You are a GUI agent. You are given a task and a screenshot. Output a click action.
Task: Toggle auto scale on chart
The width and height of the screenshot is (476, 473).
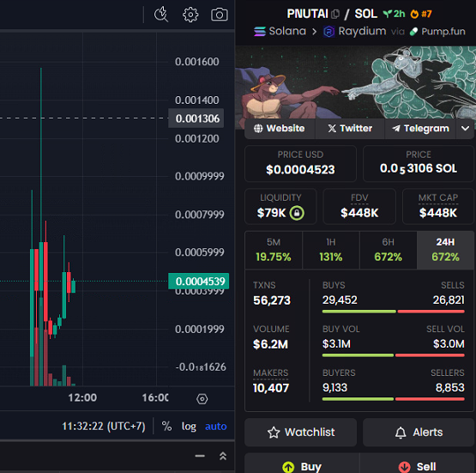pos(216,427)
